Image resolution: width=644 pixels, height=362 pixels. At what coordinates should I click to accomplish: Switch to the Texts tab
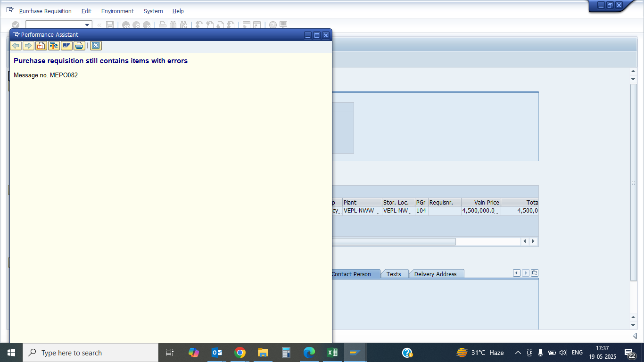394,274
